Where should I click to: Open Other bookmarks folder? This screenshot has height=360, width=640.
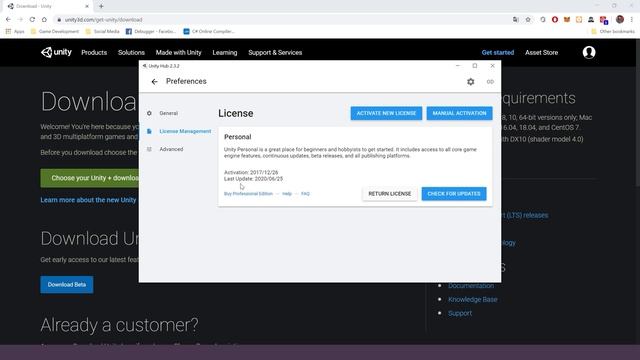pos(613,31)
